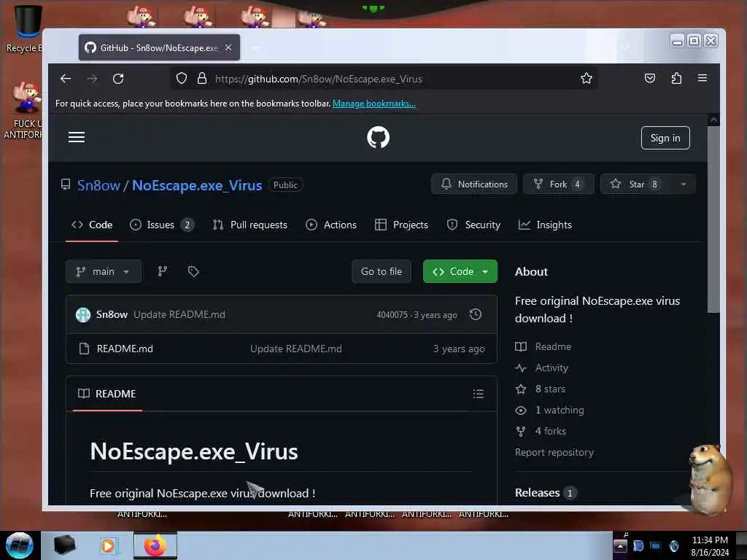Open the Pull requests tab
Image resolution: width=747 pixels, height=560 pixels.
[x=250, y=225]
